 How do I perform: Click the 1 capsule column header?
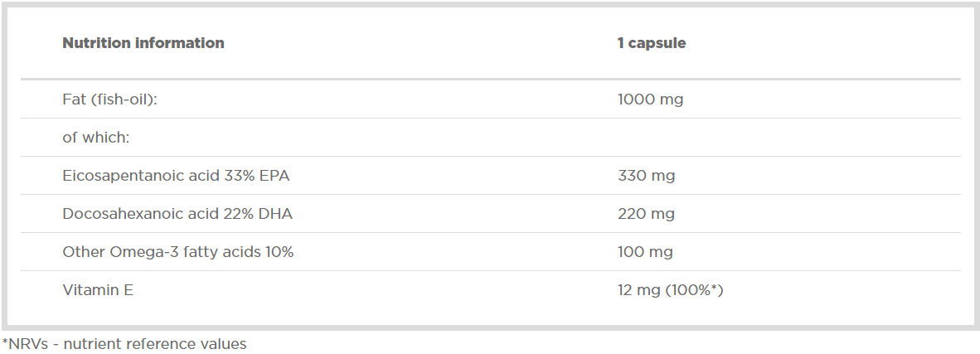[652, 43]
